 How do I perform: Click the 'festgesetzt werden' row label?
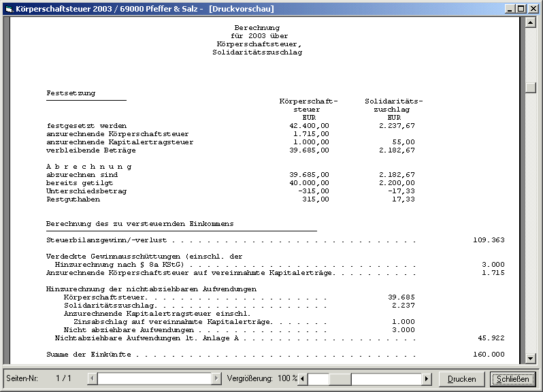pos(86,126)
